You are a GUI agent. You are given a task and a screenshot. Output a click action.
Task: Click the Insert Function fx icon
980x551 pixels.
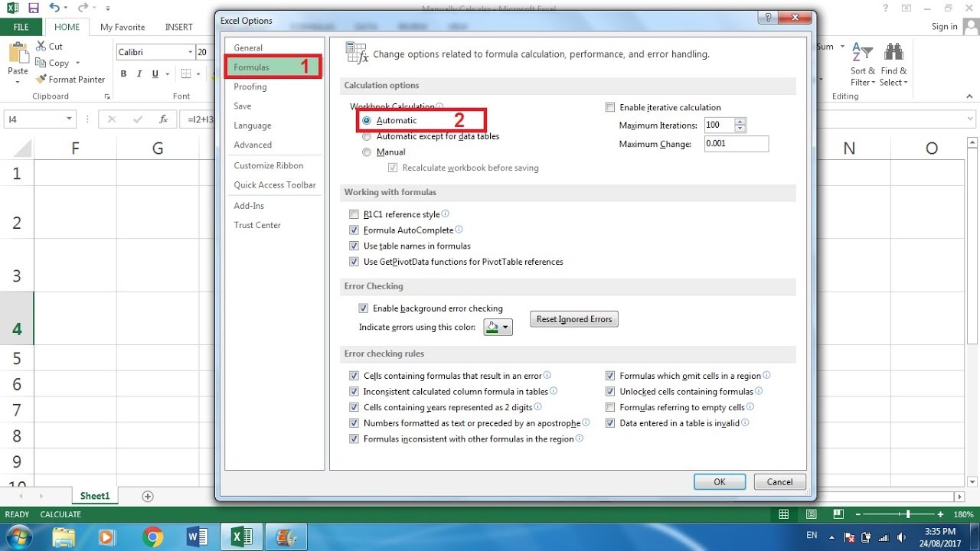(x=163, y=119)
